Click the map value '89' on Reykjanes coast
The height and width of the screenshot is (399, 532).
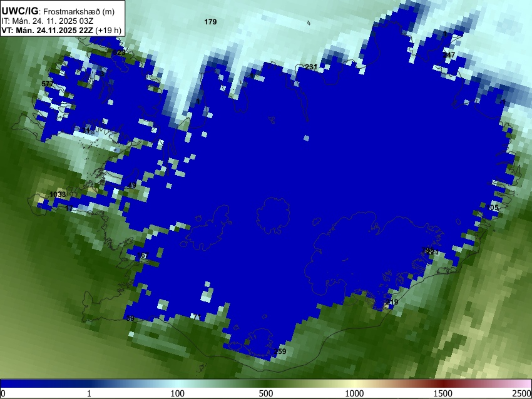(130, 318)
